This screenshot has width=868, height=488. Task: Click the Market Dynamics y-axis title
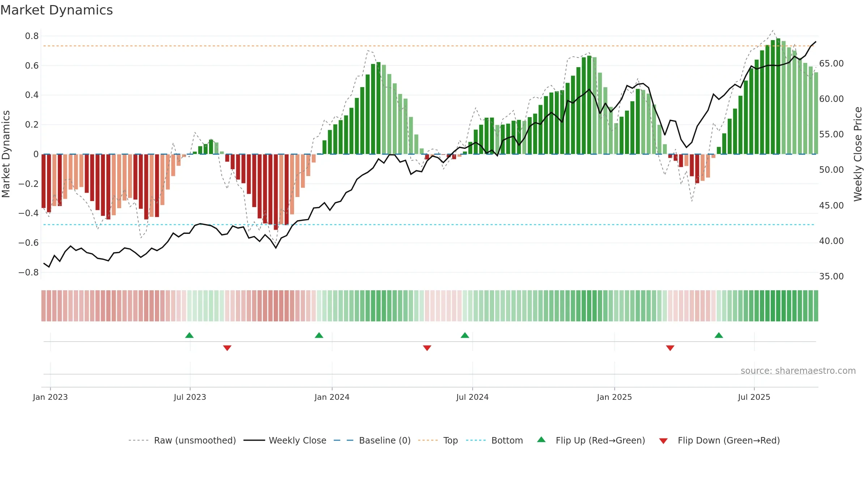pos(6,154)
